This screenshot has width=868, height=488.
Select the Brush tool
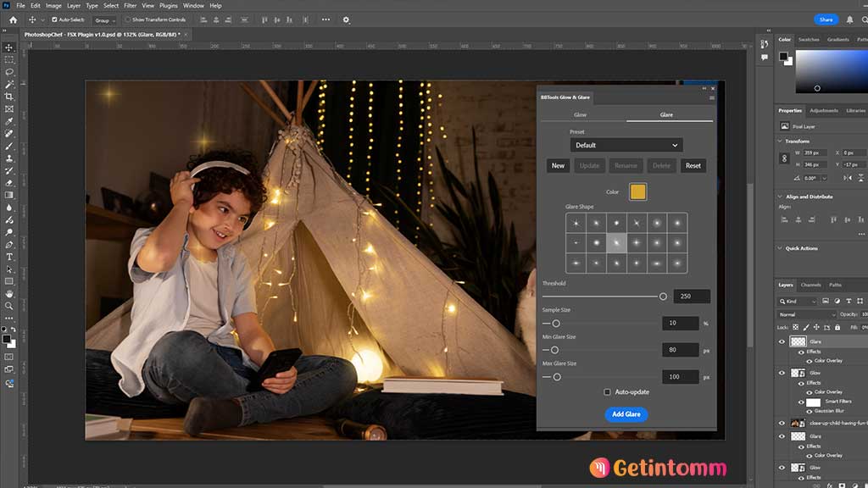pos(8,146)
